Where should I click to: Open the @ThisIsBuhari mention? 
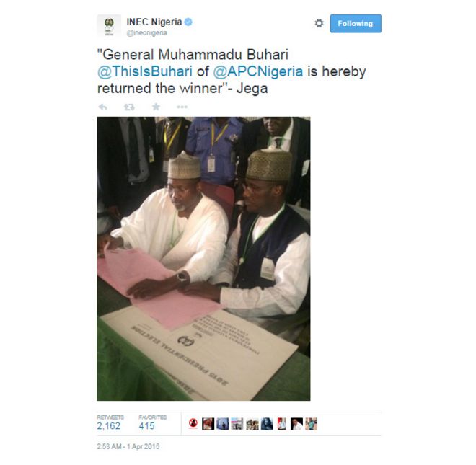[145, 71]
